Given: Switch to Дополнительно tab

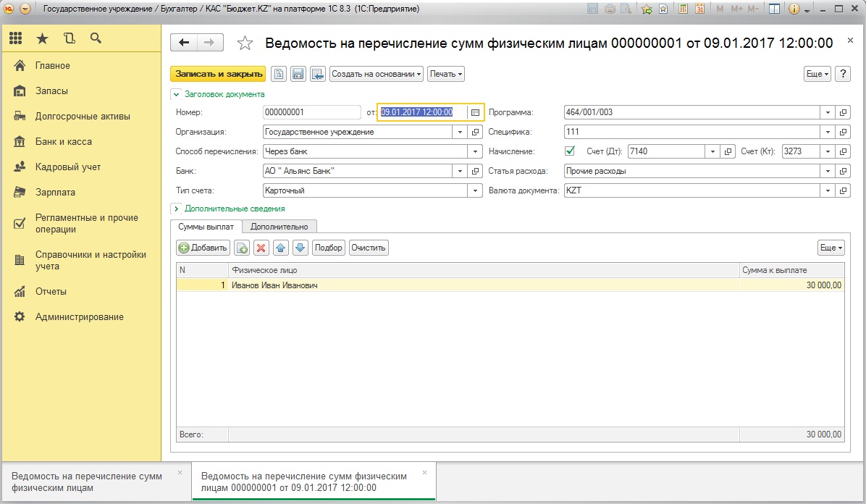Looking at the screenshot, I should point(279,227).
